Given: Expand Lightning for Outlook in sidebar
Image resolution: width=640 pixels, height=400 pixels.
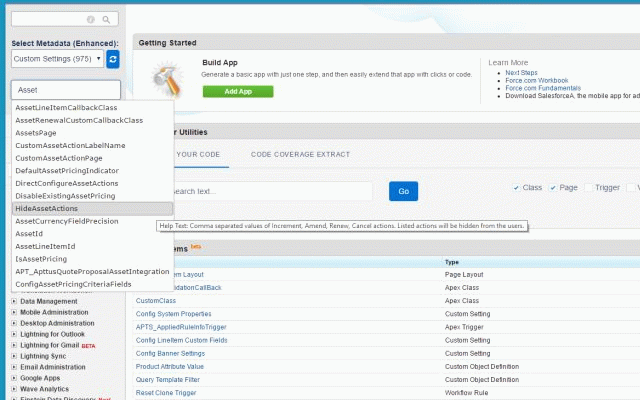Looking at the screenshot, I should pos(14,333).
